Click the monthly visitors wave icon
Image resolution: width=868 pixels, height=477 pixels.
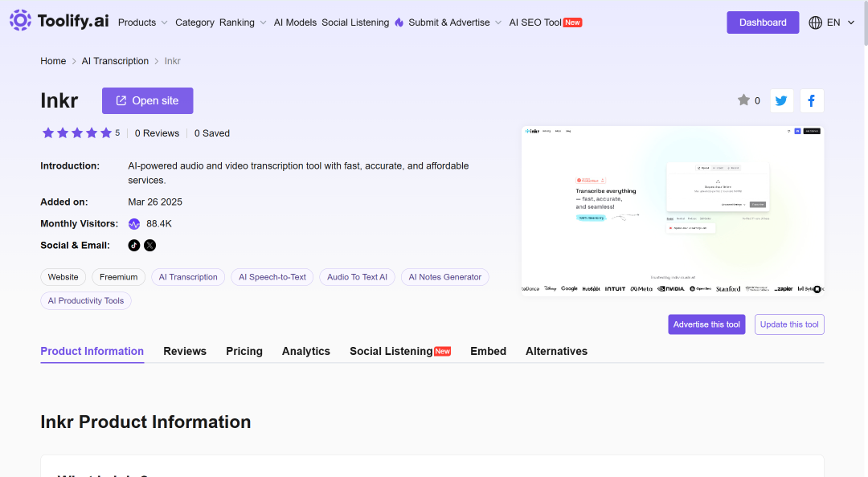tap(134, 223)
